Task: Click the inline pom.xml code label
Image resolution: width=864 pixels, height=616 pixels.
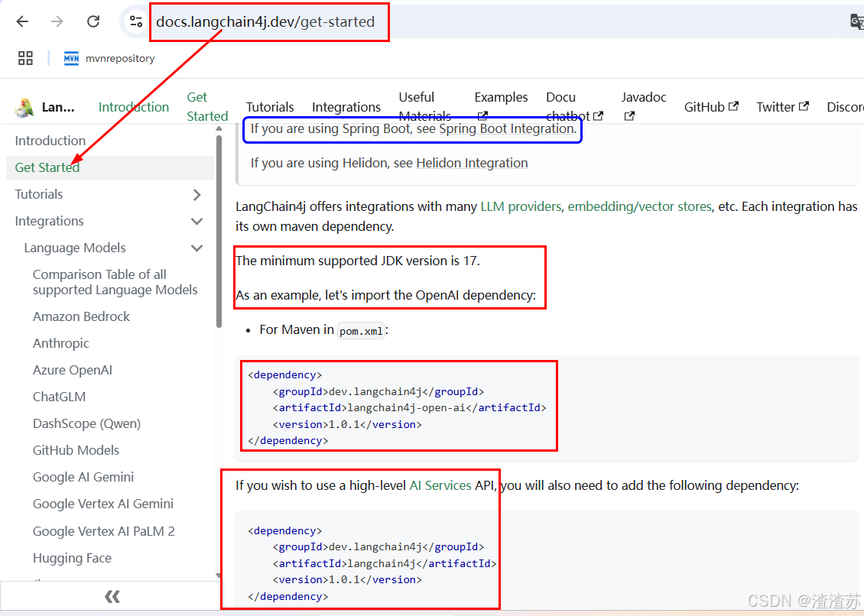Action: click(x=361, y=331)
